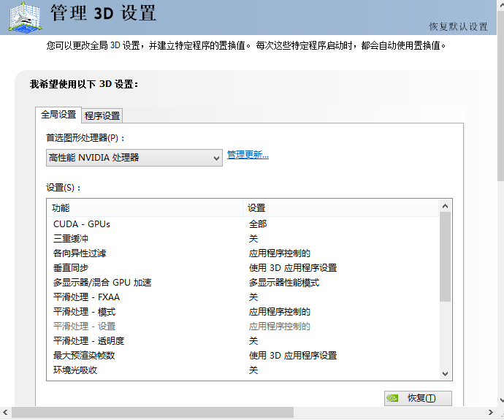Click the page scroll-down arrow at right edge
The width and height of the screenshot is (504, 420).
[501, 400]
